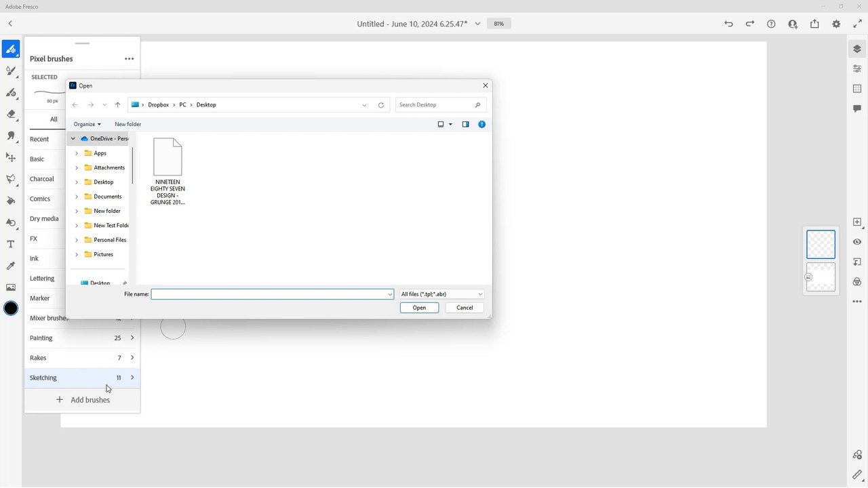This screenshot has width=868, height=488.
Task: Select the Smudge tool
Action: point(11,136)
